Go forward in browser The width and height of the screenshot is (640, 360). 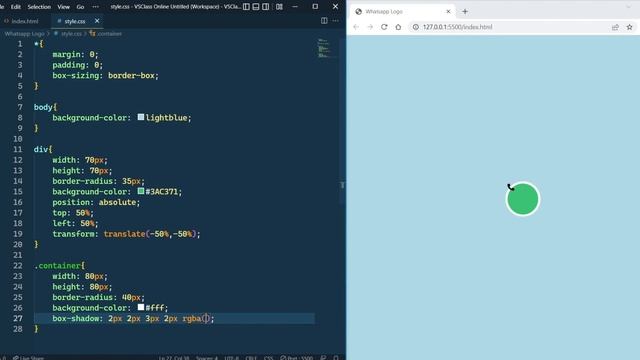coord(370,27)
